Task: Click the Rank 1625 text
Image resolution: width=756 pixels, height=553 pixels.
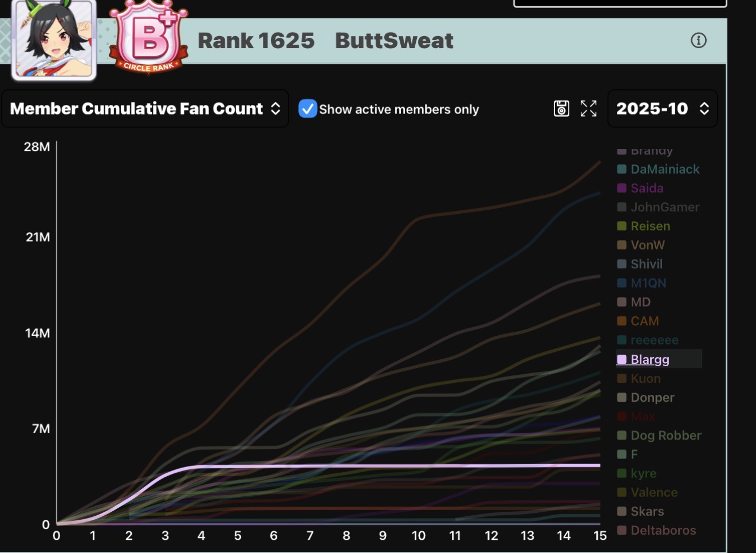Action: 256,40
